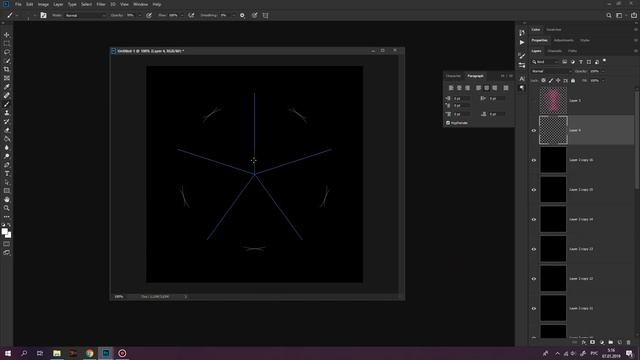Hide Layer 6 with eye icon
The image size is (640, 360).
pyautogui.click(x=533, y=130)
